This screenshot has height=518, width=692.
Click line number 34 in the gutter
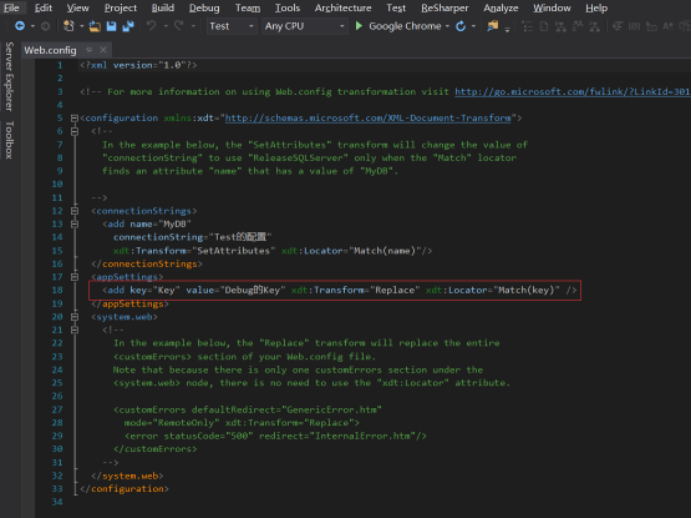57,502
